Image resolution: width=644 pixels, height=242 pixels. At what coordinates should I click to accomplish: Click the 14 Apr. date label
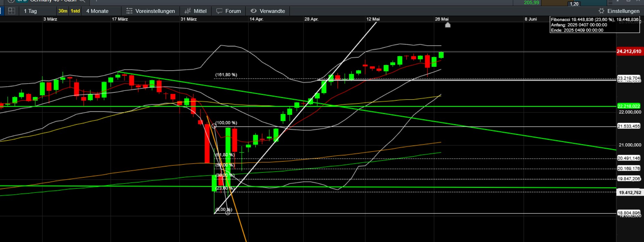click(256, 19)
